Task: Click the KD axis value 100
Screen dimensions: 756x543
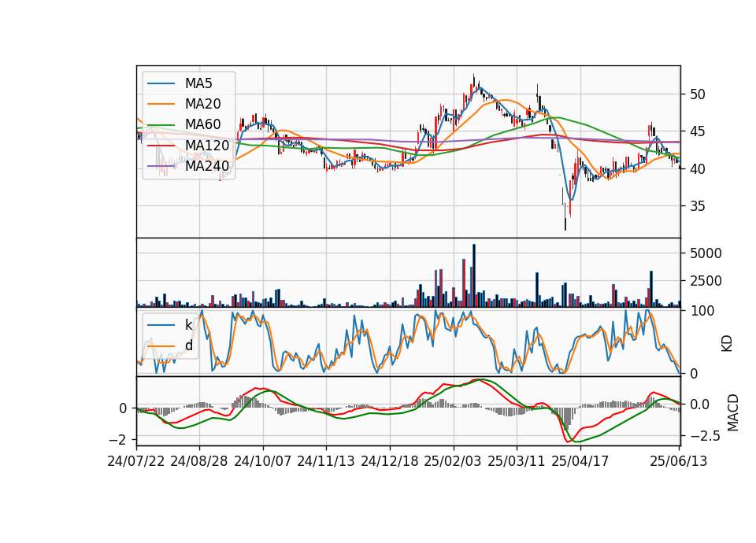Action: point(702,312)
